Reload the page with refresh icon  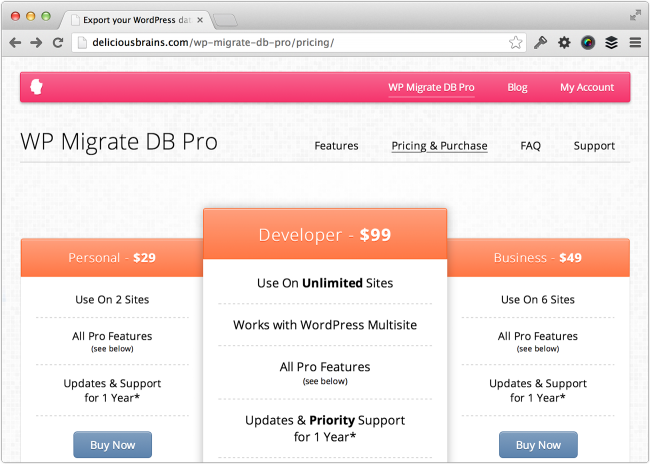tap(58, 42)
